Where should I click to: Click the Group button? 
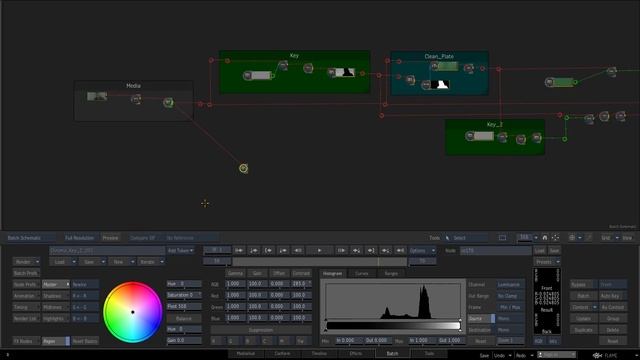point(613,318)
